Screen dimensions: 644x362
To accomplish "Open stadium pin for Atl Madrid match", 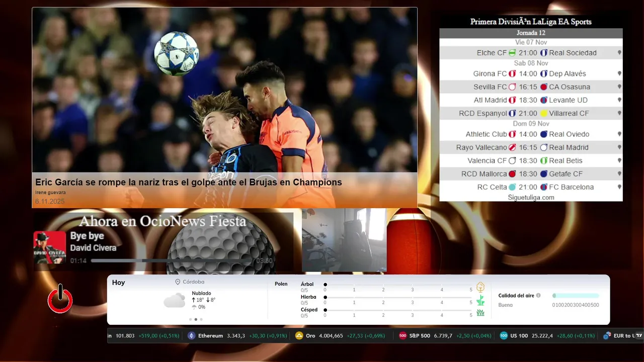I will [x=619, y=100].
